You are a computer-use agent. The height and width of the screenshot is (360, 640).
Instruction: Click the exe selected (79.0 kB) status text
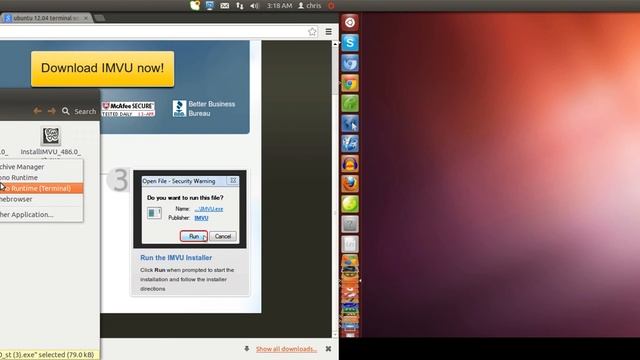pos(47,355)
